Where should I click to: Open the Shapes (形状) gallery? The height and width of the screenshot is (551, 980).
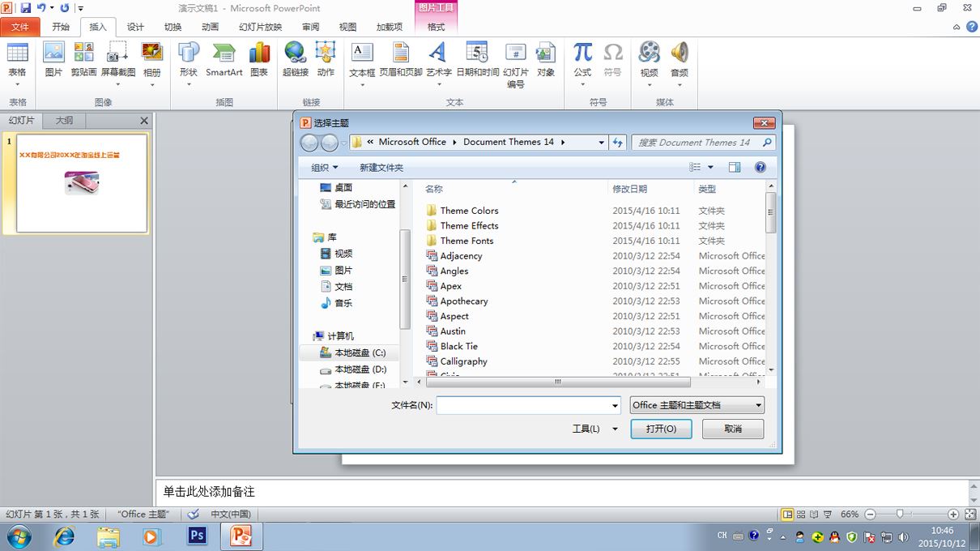pos(188,63)
